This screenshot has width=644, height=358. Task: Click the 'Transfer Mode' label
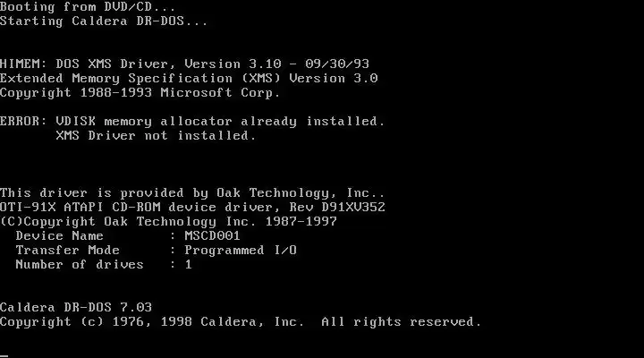point(68,251)
